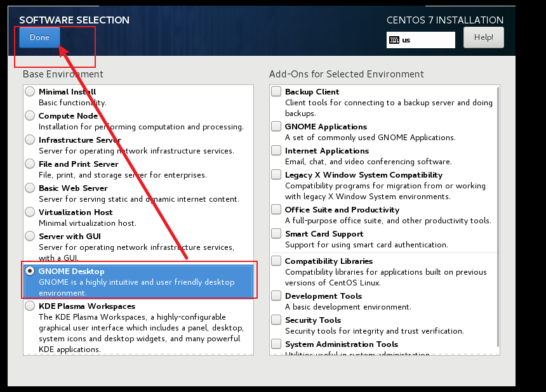
Task: Select Infrastructure Server radio button
Action: coord(30,140)
